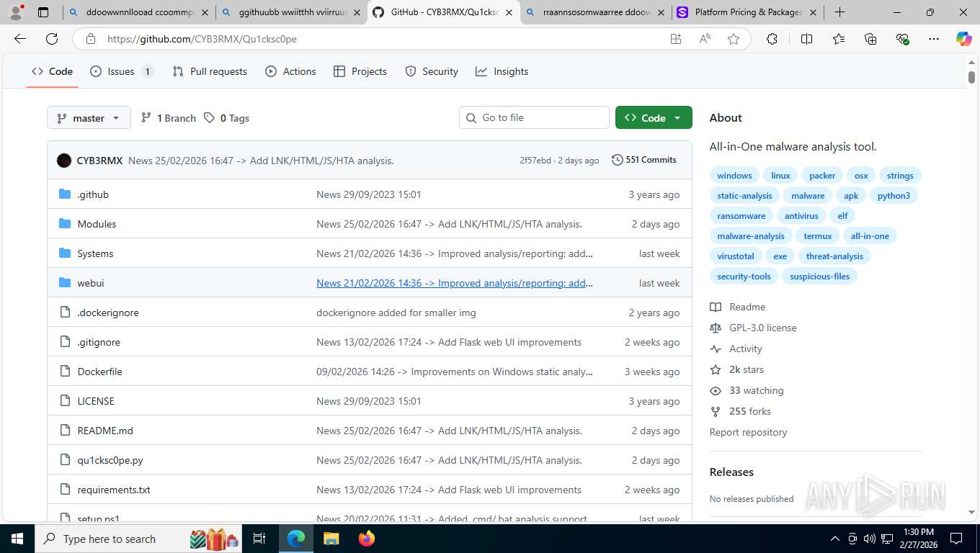Click the Dockerfile file icon
The height and width of the screenshot is (553, 980).
tap(65, 372)
